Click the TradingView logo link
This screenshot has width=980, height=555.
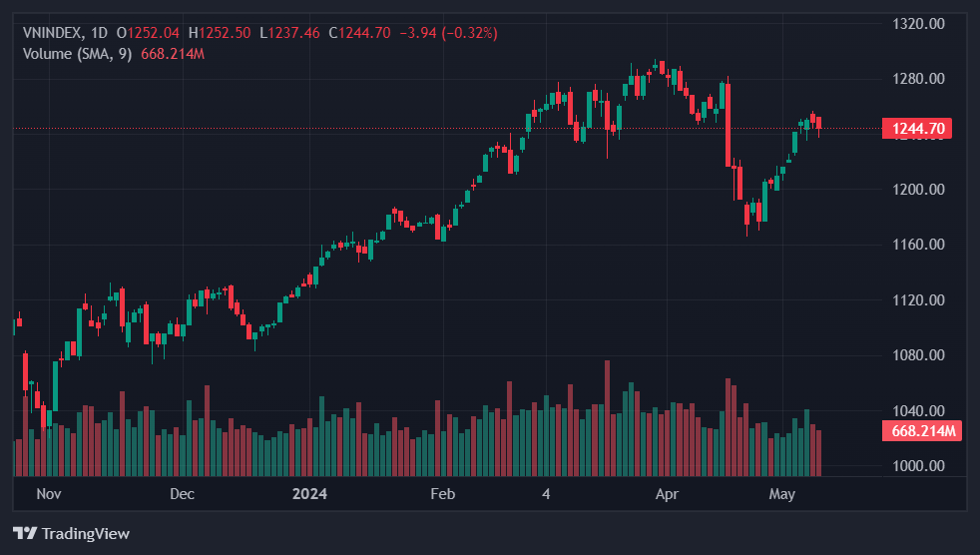[x=71, y=533]
